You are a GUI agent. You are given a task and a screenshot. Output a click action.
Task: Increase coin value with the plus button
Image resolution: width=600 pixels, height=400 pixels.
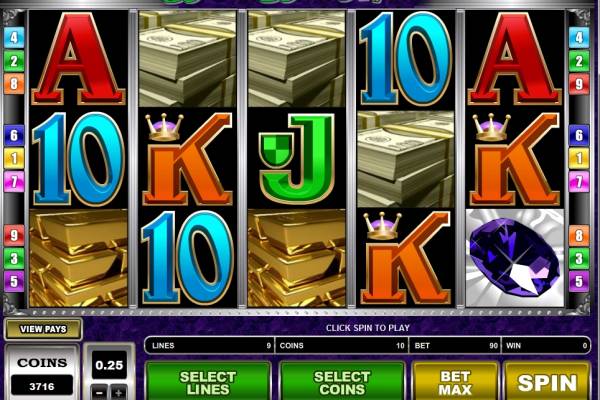[119, 392]
